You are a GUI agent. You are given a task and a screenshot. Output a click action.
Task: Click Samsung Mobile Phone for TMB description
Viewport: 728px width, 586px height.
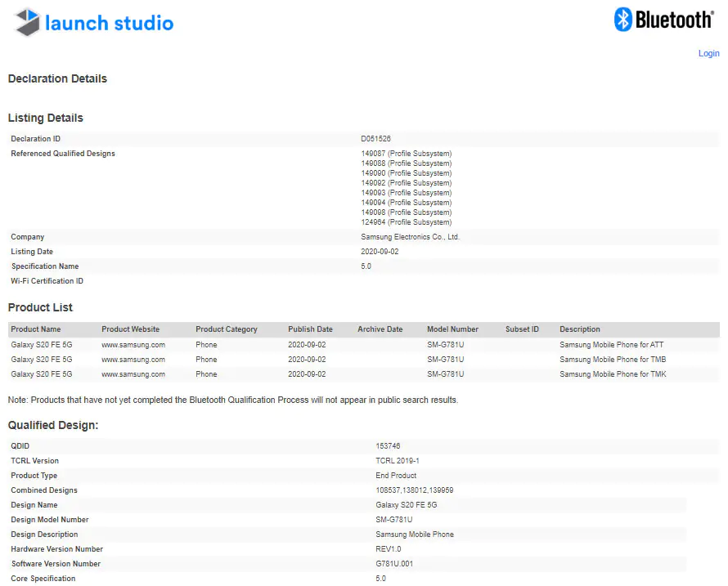click(x=613, y=359)
